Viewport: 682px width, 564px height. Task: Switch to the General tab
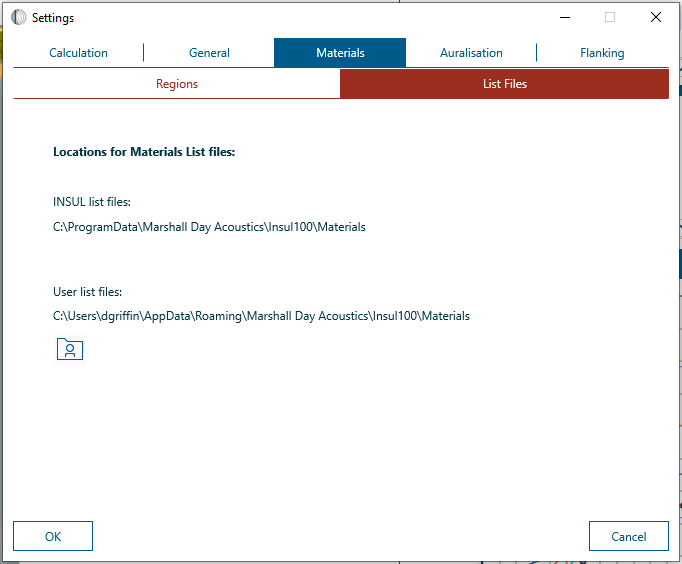click(x=209, y=53)
